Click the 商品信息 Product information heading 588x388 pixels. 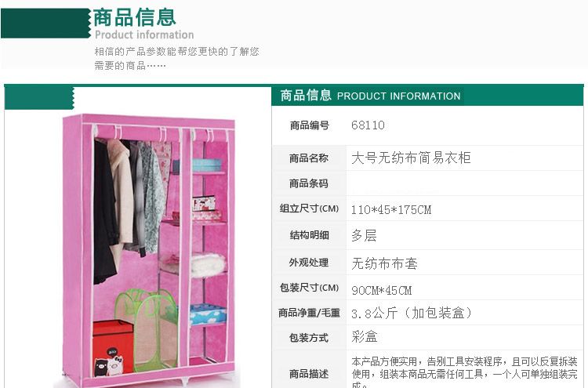[143, 24]
